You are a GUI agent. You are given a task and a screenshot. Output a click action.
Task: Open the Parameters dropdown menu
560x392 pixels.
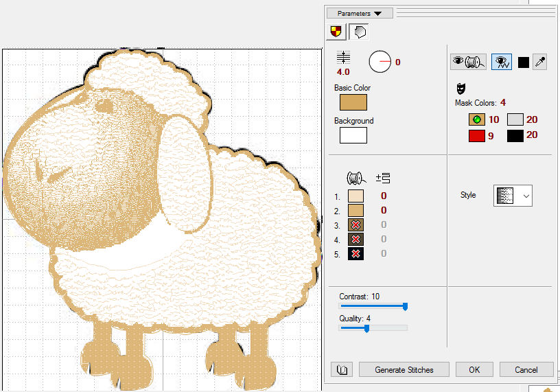360,13
